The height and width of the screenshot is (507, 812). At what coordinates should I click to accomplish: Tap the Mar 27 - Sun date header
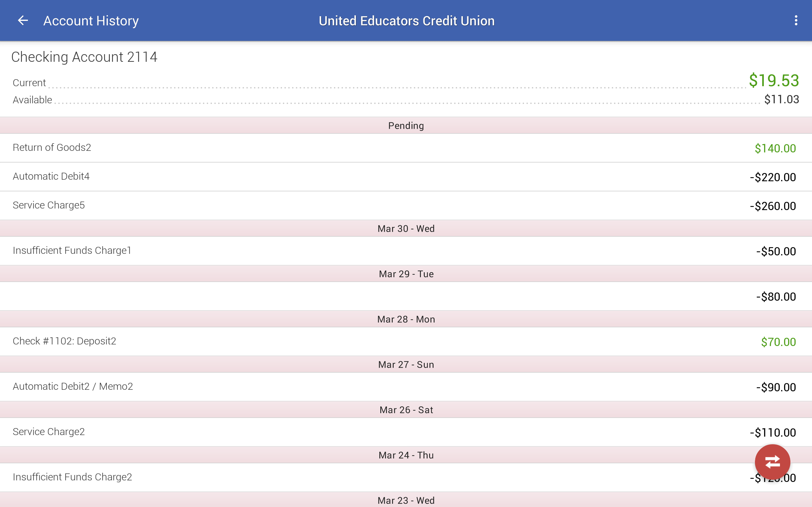pos(406,364)
